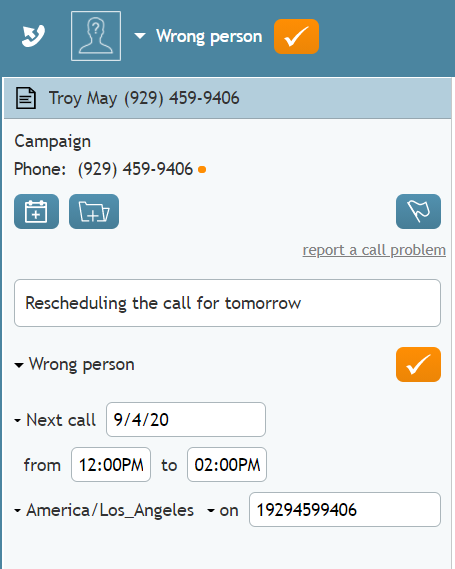
Task: Confirm Wrong person with header orange checkmark
Action: pos(296,36)
